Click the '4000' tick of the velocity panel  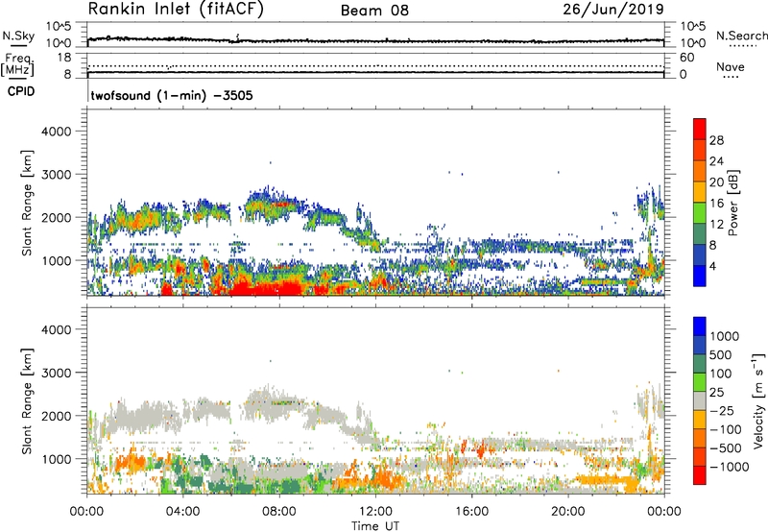(57, 329)
